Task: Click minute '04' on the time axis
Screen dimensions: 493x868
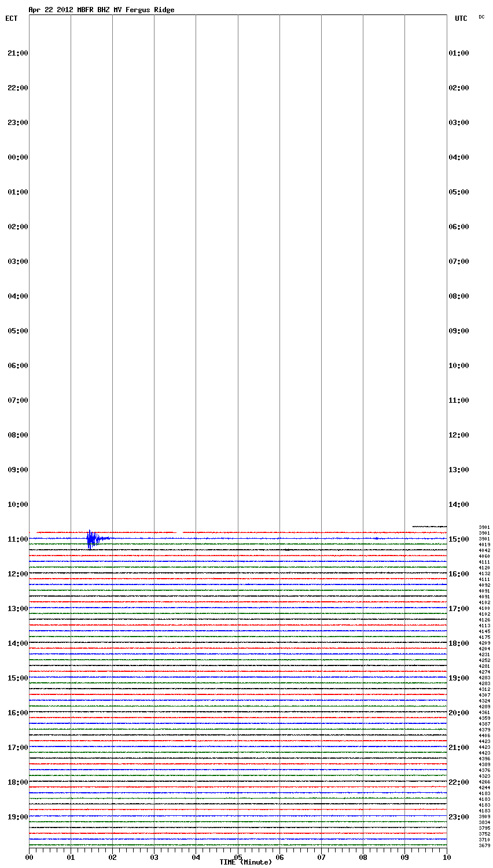Action: point(196,858)
